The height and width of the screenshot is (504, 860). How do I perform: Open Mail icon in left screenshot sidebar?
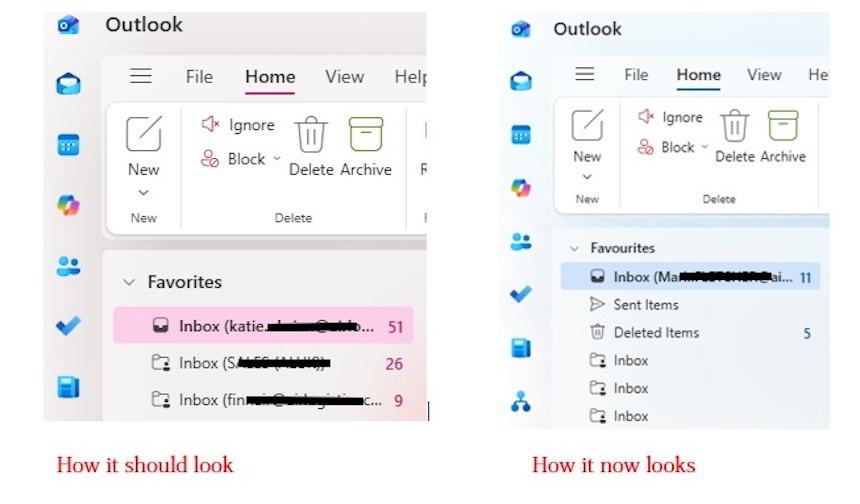click(68, 85)
